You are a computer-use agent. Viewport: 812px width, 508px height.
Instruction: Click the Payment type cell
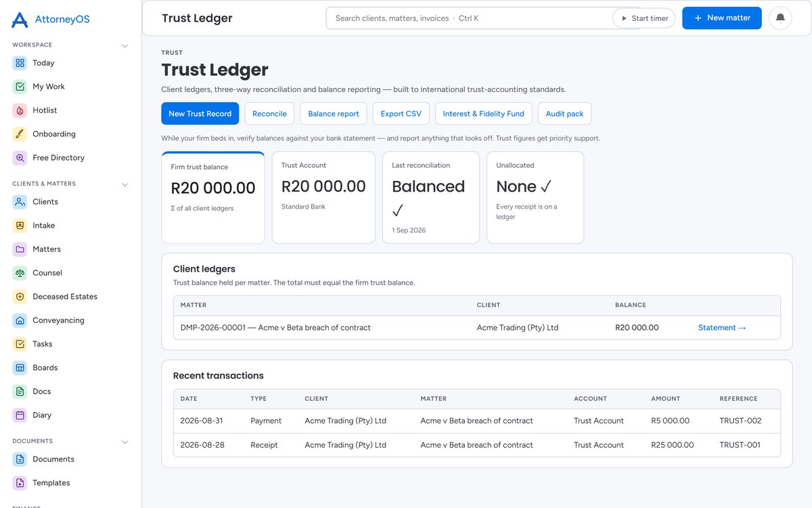point(266,421)
